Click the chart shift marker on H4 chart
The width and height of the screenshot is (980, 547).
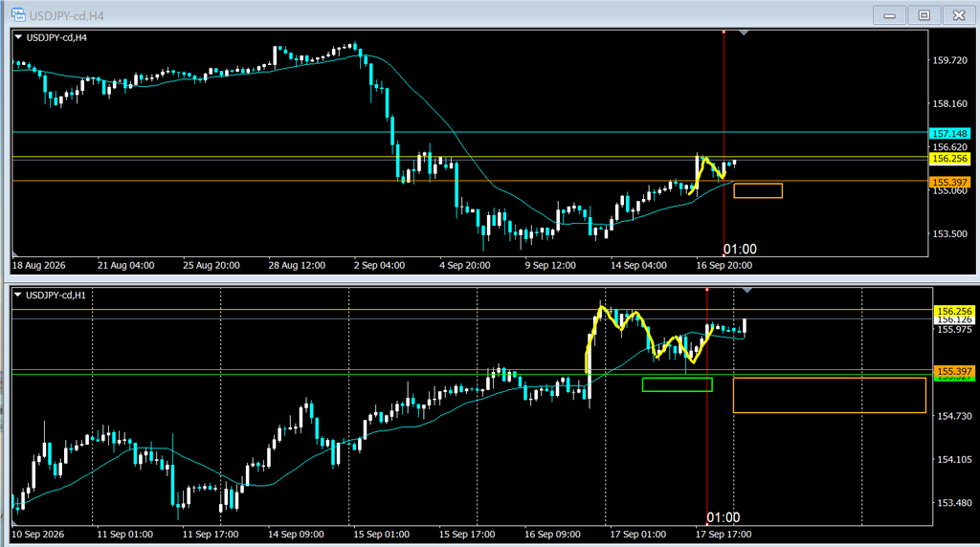point(744,33)
